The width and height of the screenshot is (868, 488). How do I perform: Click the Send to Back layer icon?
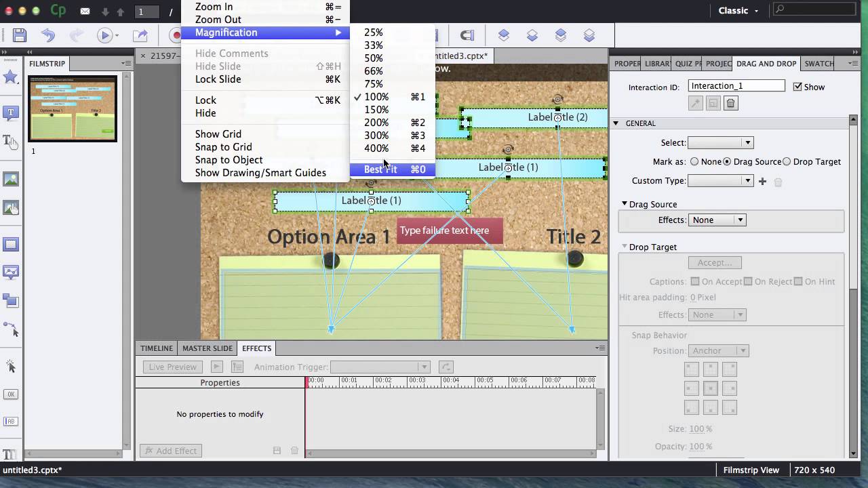(x=589, y=35)
